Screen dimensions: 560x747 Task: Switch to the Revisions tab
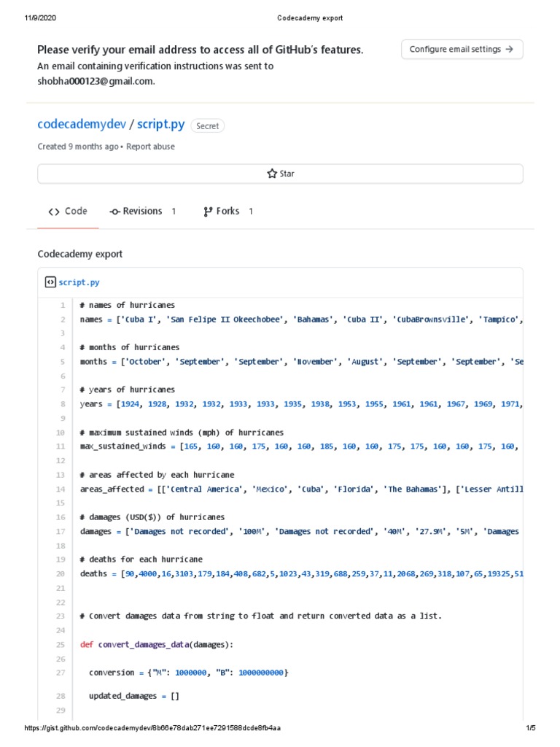pos(143,211)
